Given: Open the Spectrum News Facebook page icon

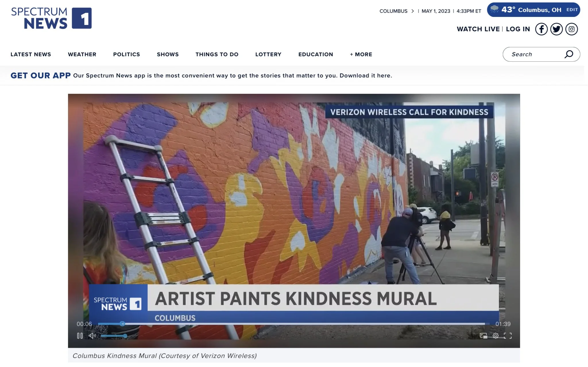Looking at the screenshot, I should (541, 29).
